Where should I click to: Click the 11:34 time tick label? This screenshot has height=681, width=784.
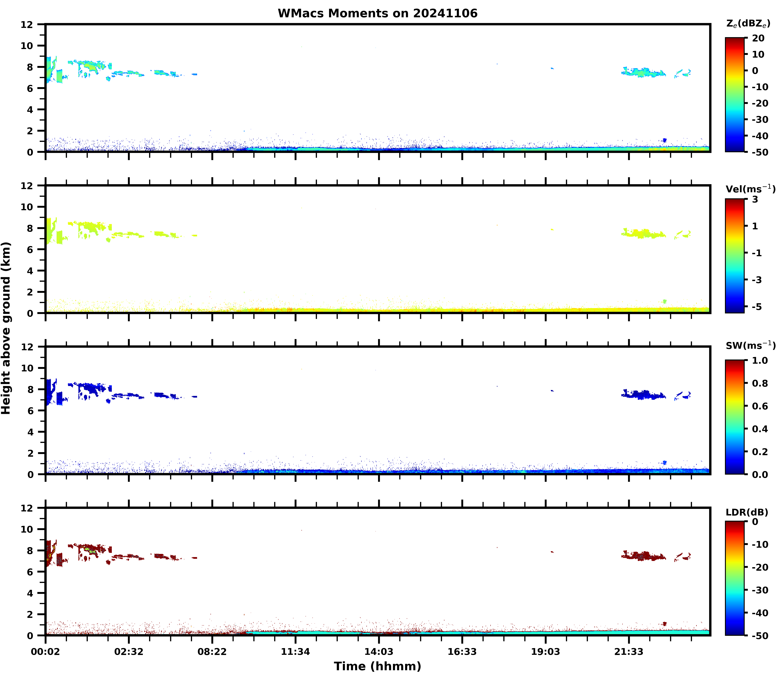click(295, 652)
